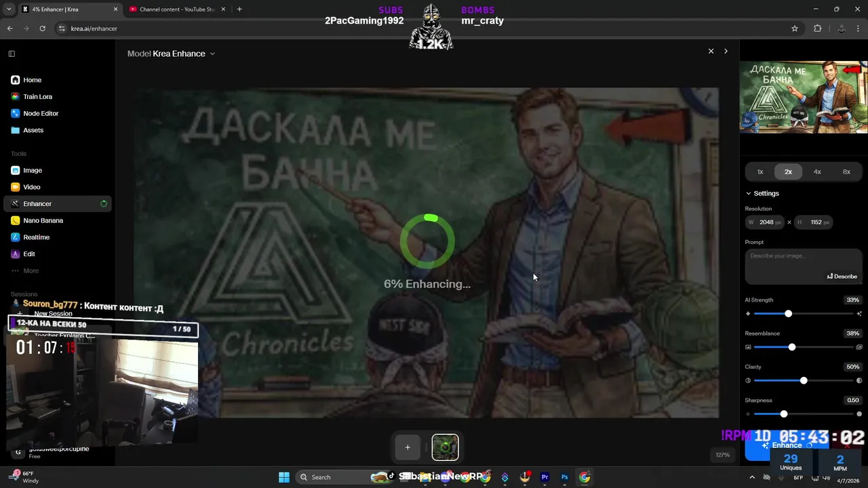Close the enhancer preview with X
The image size is (868, 488).
point(711,52)
